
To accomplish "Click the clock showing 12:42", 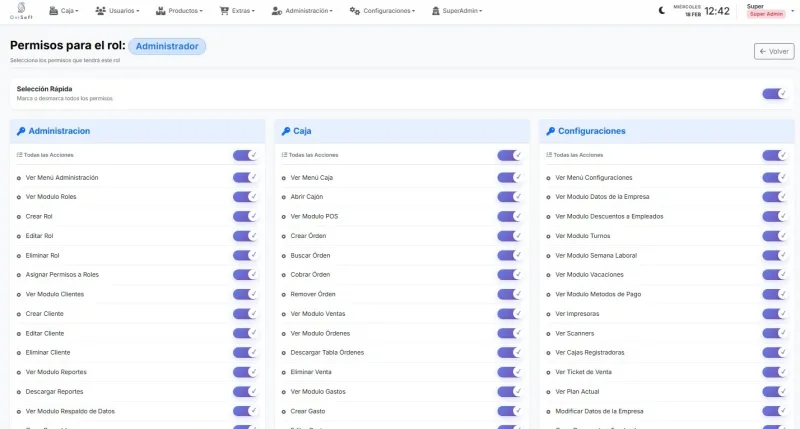I will click(x=717, y=11).
